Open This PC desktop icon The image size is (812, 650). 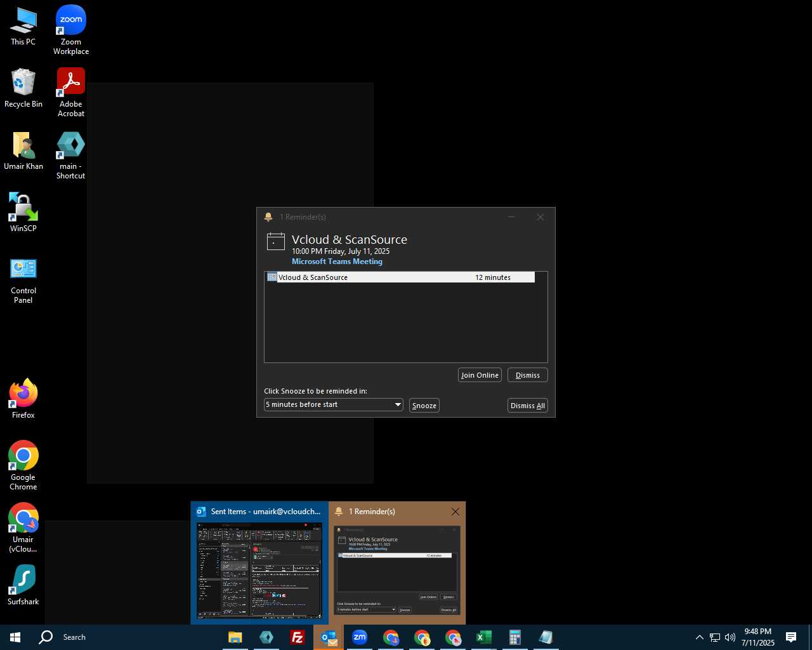coord(23,26)
